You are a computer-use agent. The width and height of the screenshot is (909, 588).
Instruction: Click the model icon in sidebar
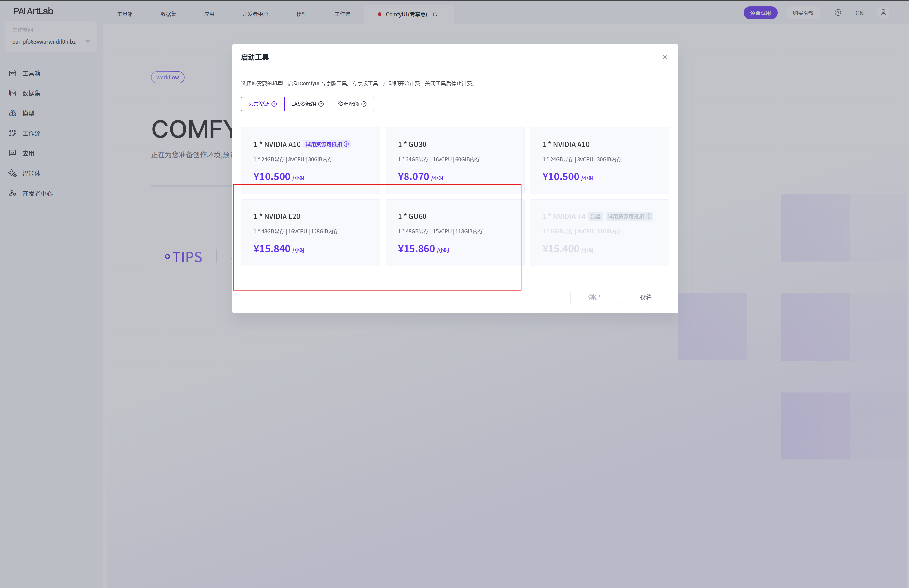point(13,113)
